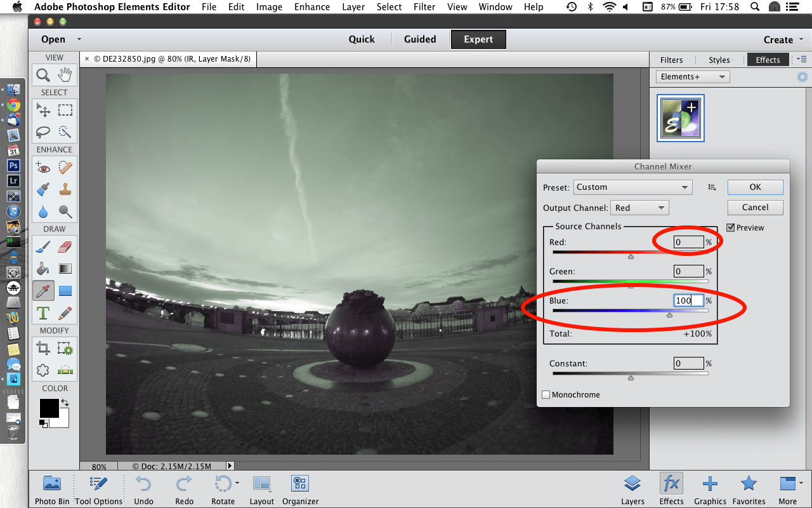Viewport: 812px width, 508px height.
Task: Open the Output Channel dropdown
Action: [639, 208]
